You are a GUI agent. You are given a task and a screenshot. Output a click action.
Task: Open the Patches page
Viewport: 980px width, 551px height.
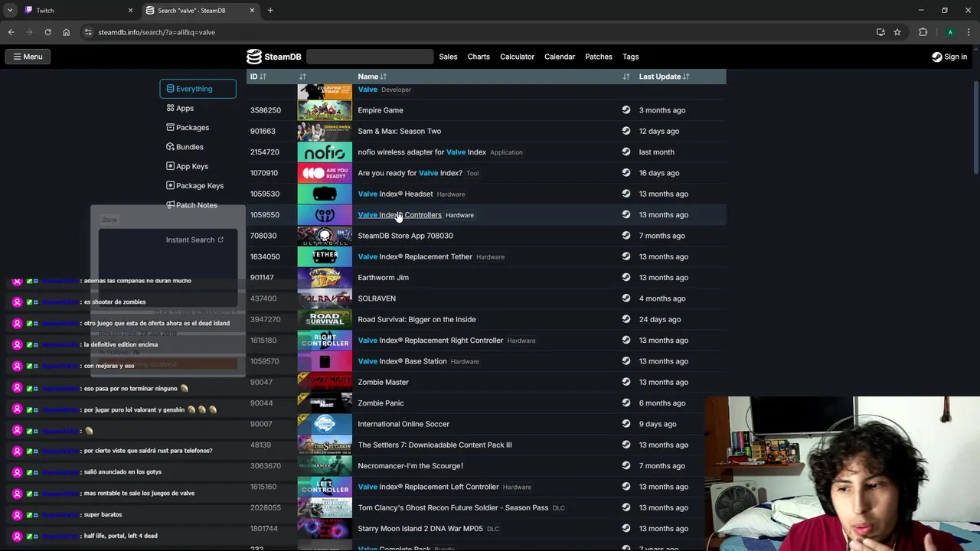(599, 57)
